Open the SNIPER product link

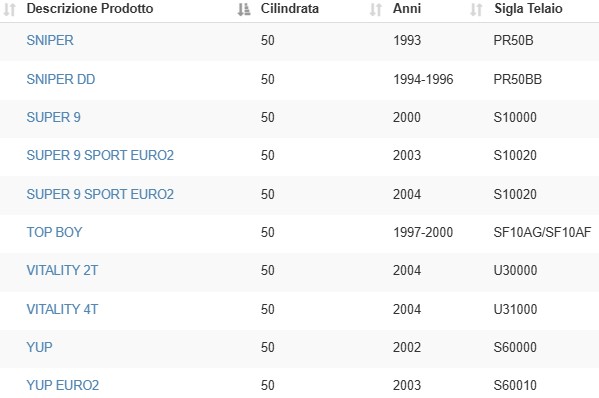point(50,40)
